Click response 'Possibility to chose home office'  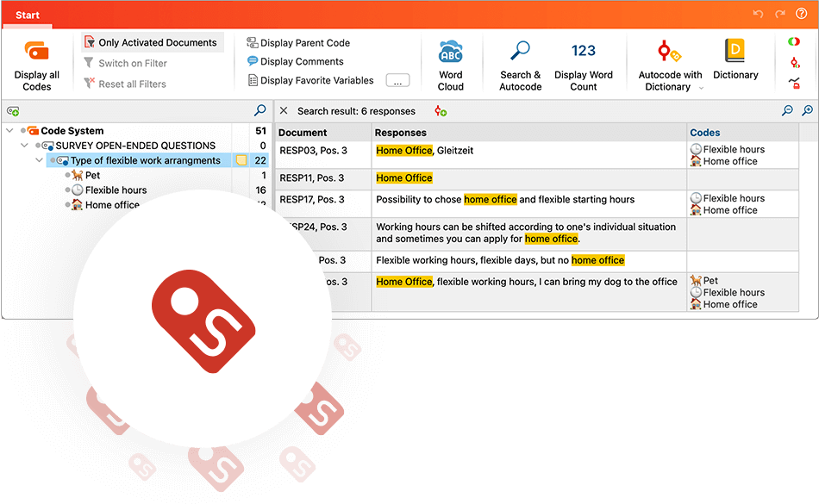pos(505,199)
